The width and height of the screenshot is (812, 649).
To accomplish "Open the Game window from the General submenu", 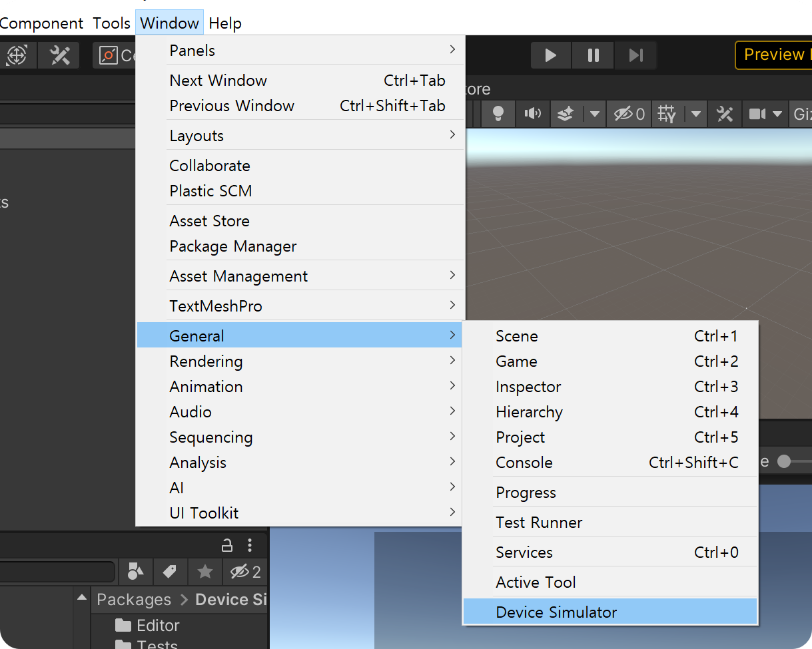I will [x=610, y=361].
